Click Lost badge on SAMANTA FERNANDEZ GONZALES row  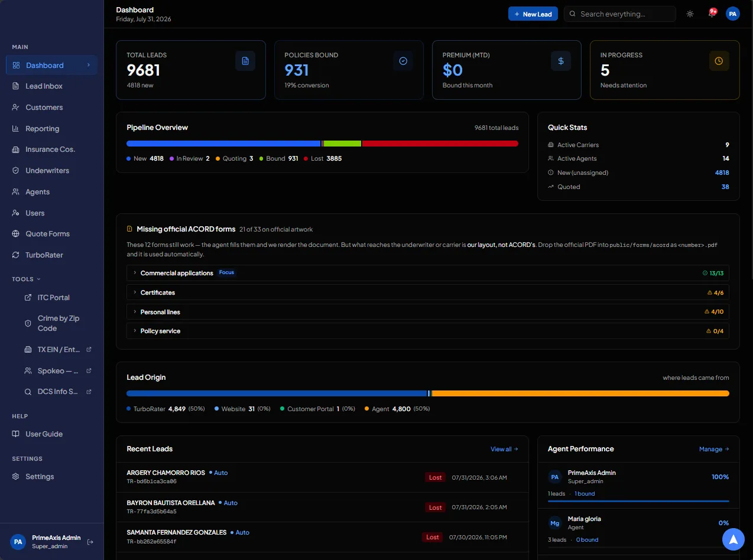point(433,537)
